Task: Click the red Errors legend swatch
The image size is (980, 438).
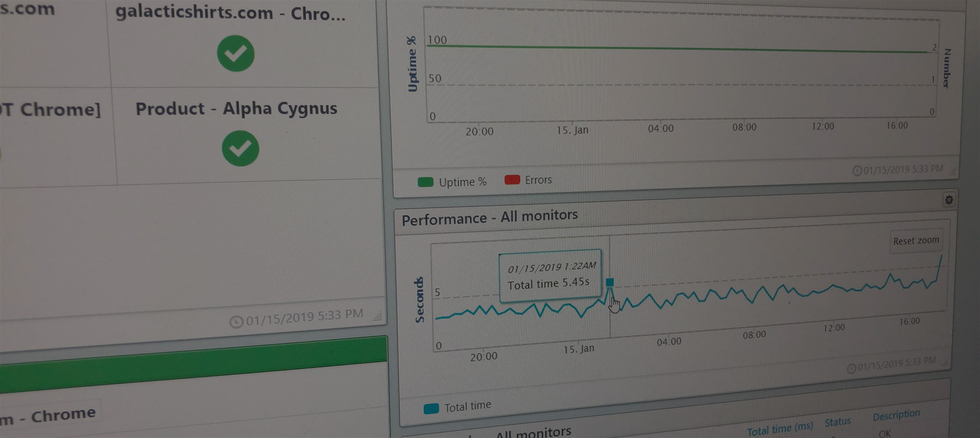Action: 512,180
